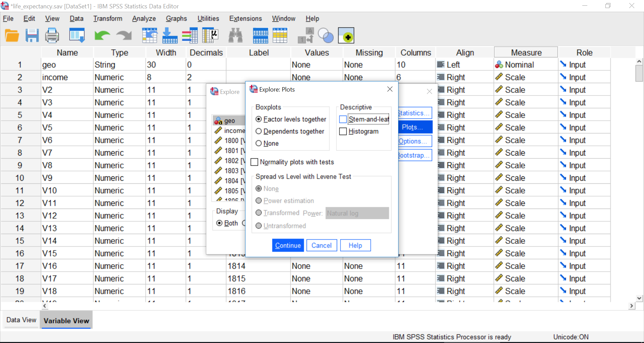Open Help for Explore: Plots
The width and height of the screenshot is (644, 343).
click(356, 245)
